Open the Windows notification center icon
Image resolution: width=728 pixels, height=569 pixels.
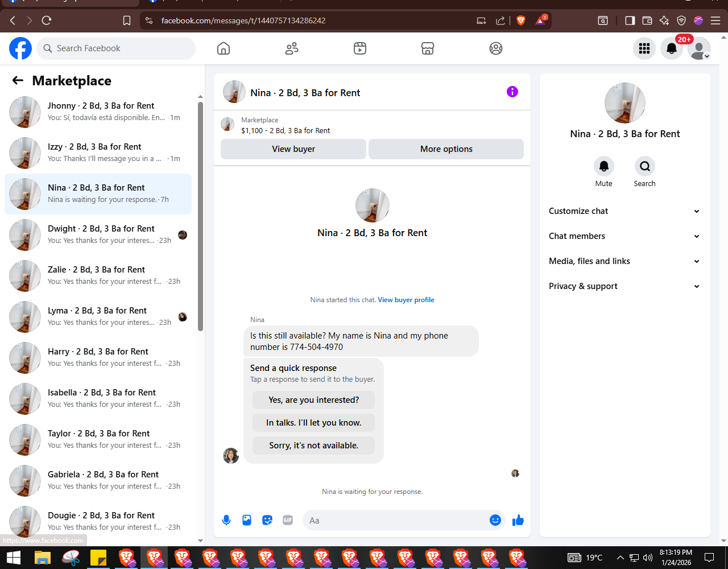click(x=709, y=558)
